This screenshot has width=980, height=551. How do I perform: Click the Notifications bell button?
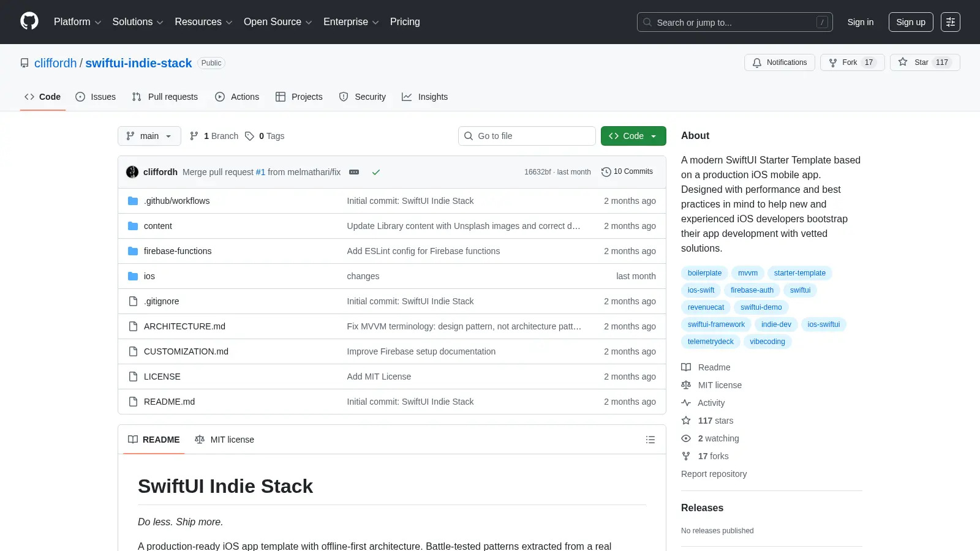(x=780, y=62)
